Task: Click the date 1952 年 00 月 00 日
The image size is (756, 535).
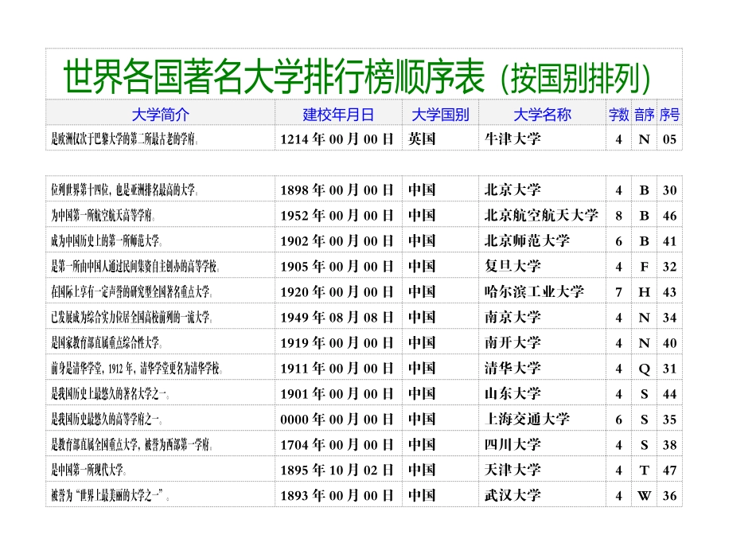Action: tap(337, 215)
